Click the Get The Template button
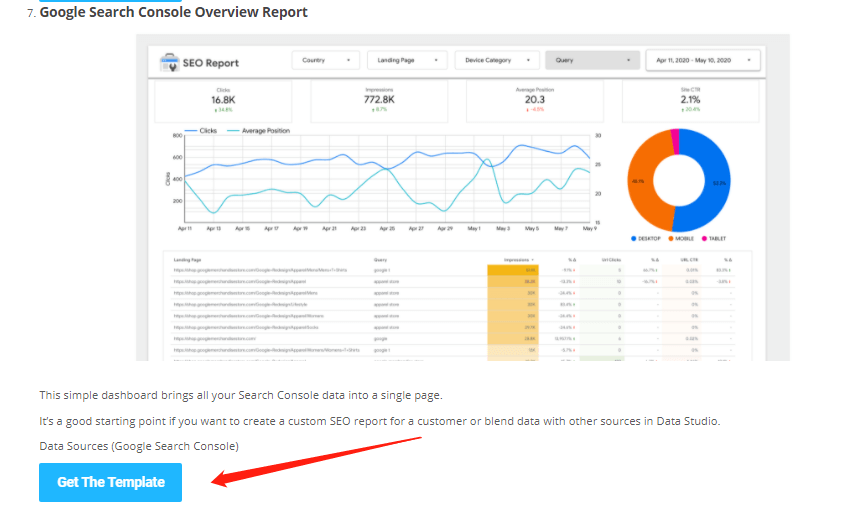 pyautogui.click(x=111, y=482)
